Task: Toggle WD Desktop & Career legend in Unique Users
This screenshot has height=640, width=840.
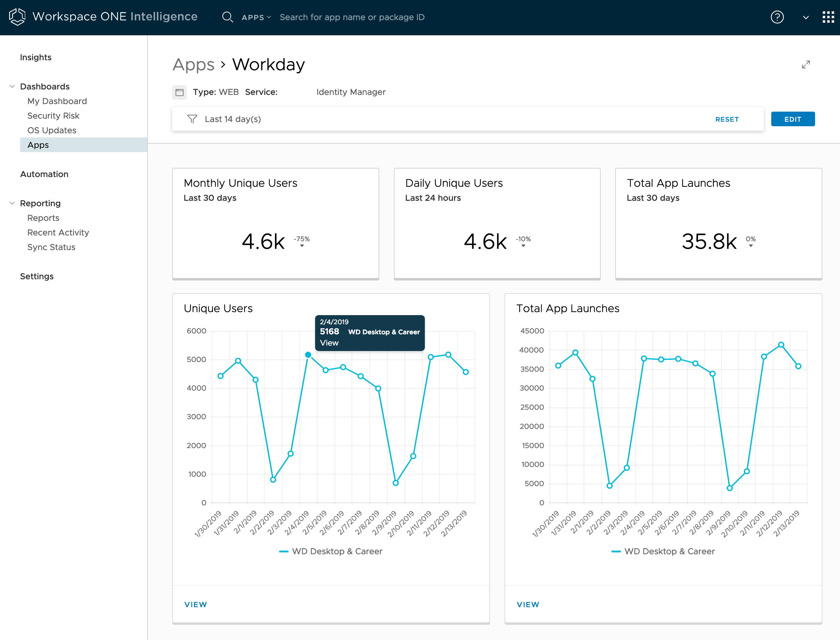Action: point(331,551)
